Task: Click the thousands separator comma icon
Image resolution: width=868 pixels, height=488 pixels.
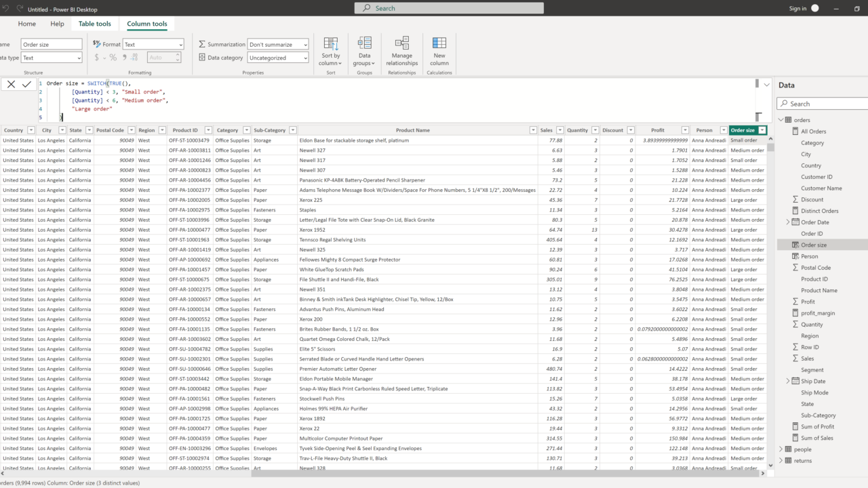Action: 124,58
